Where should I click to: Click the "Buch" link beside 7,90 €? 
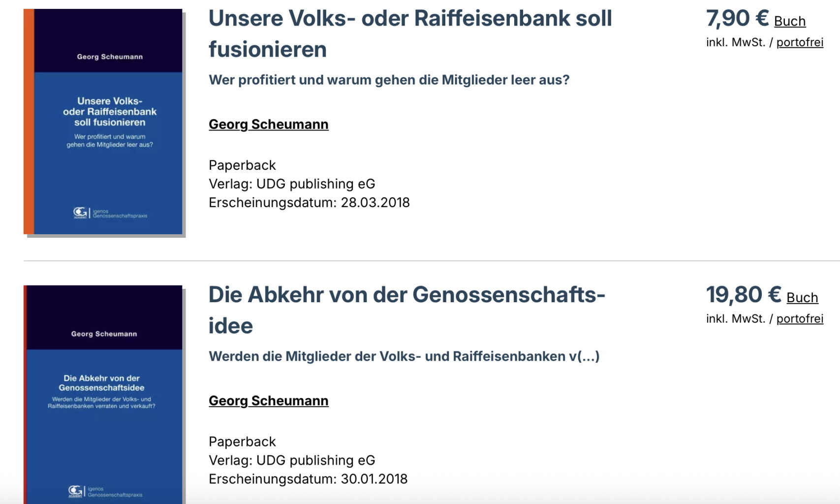coord(790,21)
